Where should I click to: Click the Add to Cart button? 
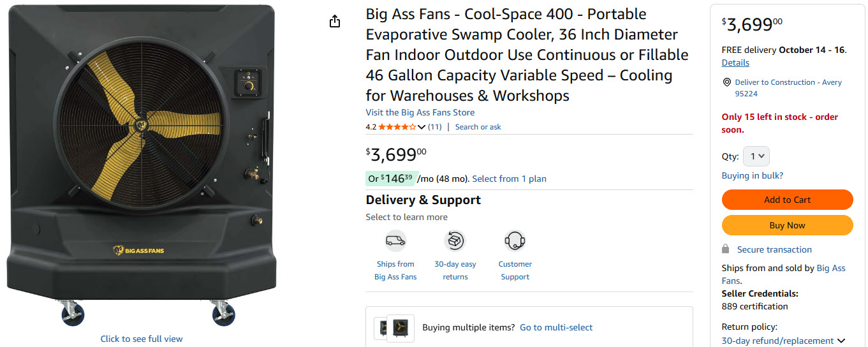click(x=787, y=200)
